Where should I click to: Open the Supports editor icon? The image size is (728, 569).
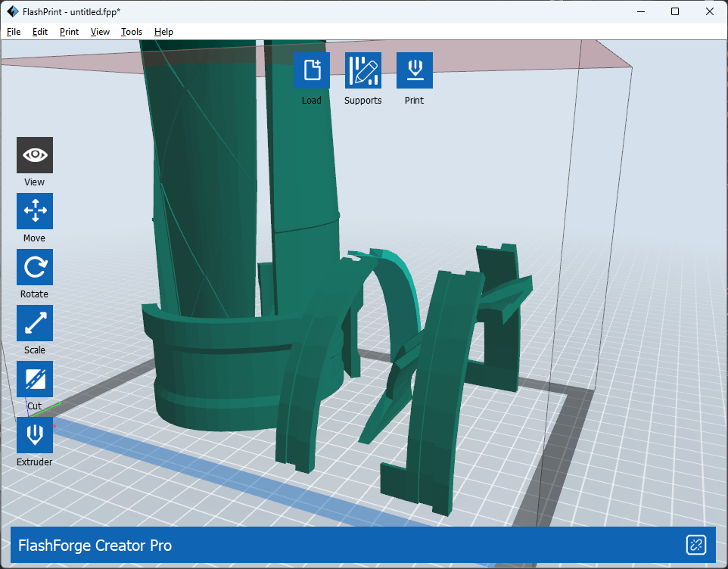coord(363,70)
